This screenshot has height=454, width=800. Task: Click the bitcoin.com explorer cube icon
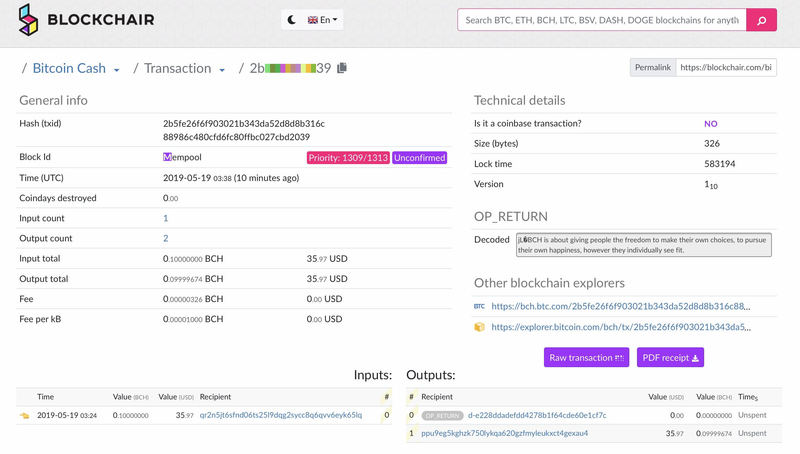click(479, 327)
